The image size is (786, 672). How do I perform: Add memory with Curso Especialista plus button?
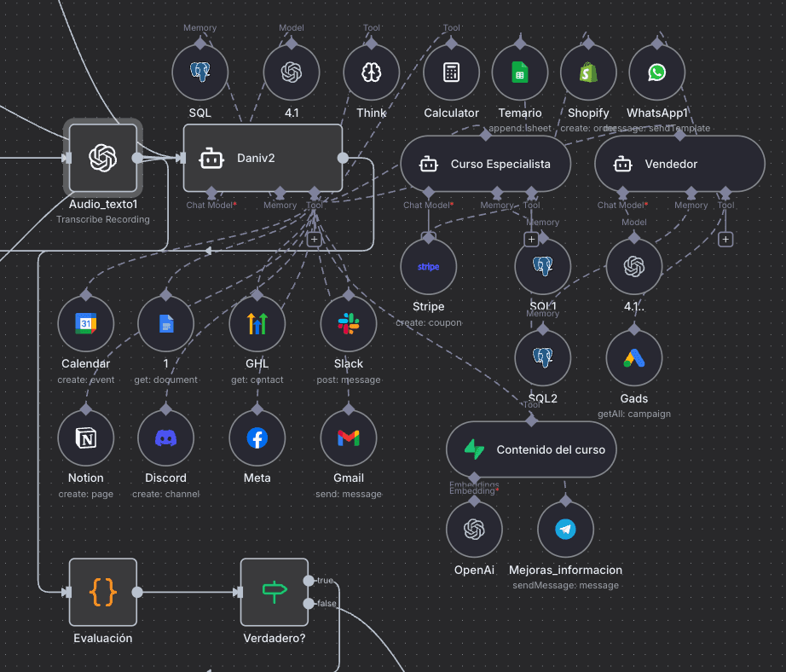[x=531, y=240]
